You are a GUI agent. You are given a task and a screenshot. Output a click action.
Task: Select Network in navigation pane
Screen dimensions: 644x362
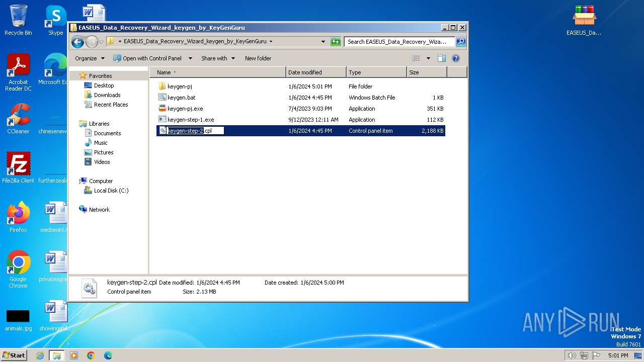click(99, 210)
